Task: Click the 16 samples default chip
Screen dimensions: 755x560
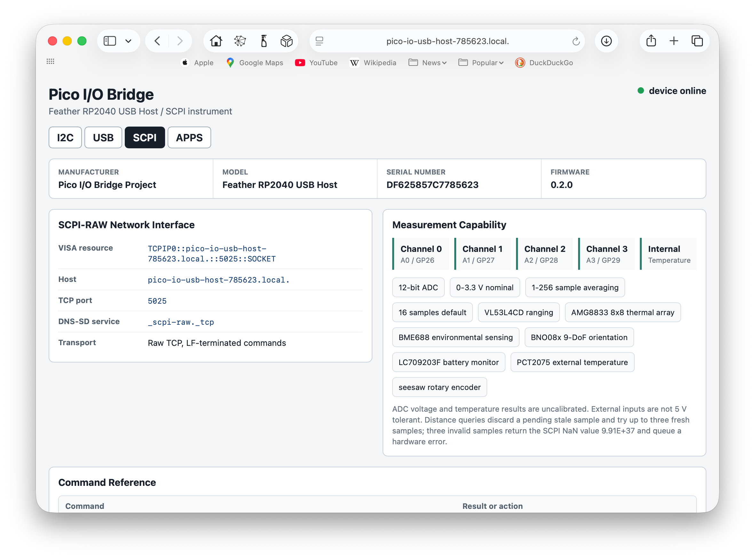Action: pyautogui.click(x=432, y=313)
